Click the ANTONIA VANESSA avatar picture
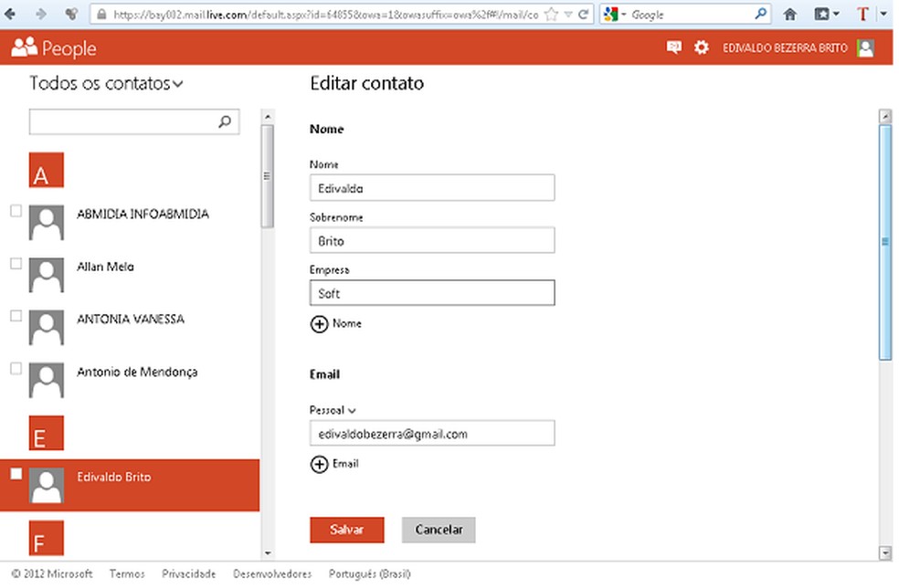This screenshot has width=899, height=588. 47,327
